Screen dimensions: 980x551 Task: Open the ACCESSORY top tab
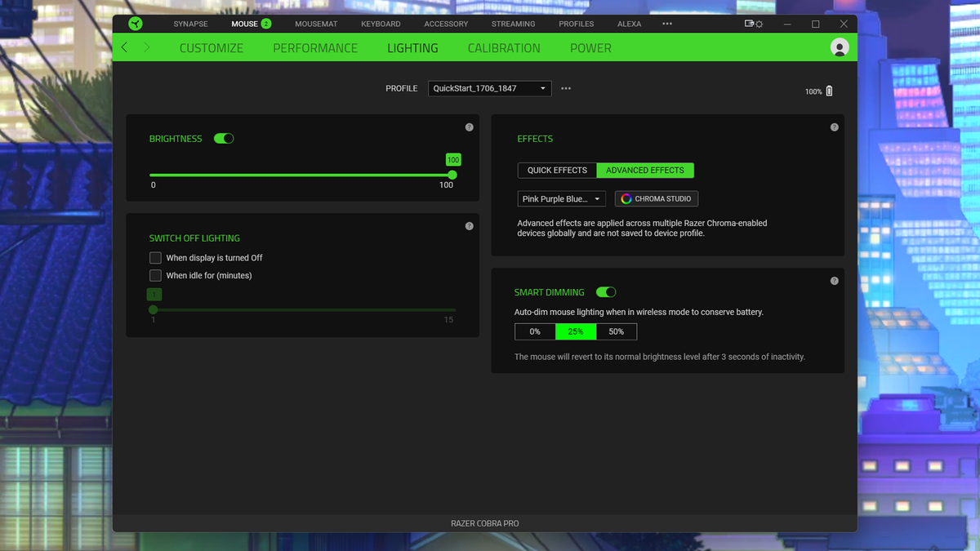(x=446, y=24)
